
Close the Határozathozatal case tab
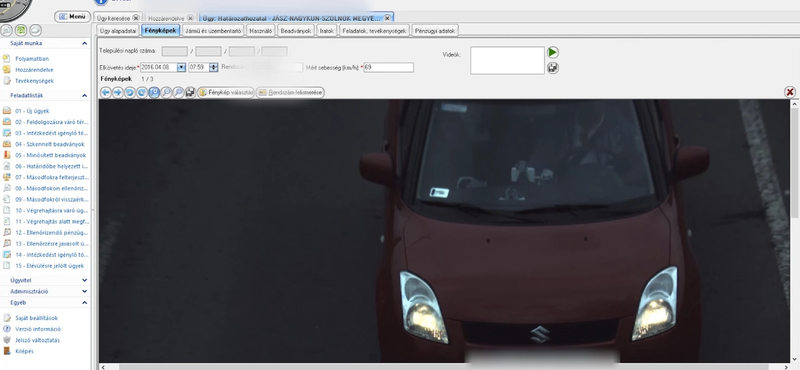(x=387, y=18)
